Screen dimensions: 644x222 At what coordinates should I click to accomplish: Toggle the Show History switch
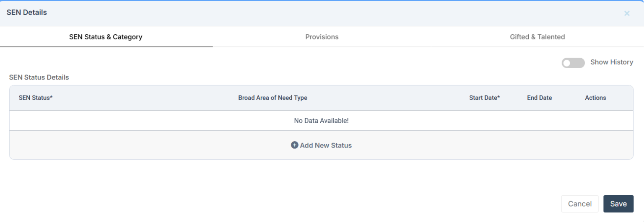coord(573,63)
